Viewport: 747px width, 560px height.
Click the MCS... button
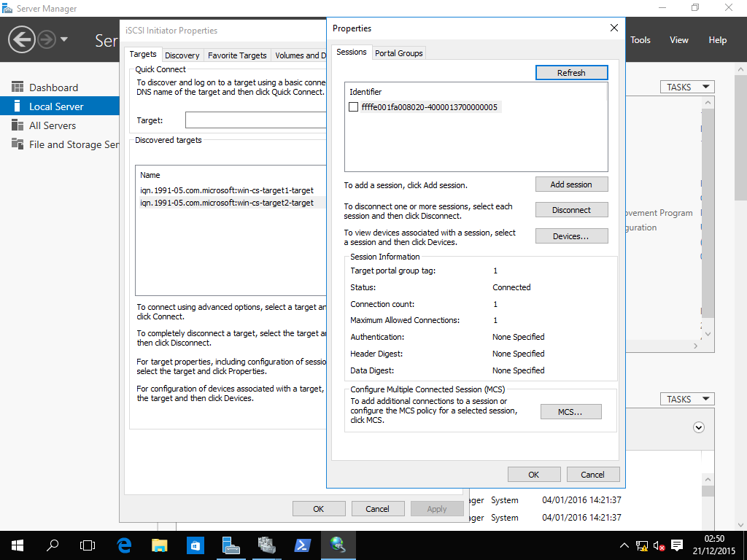click(x=570, y=412)
